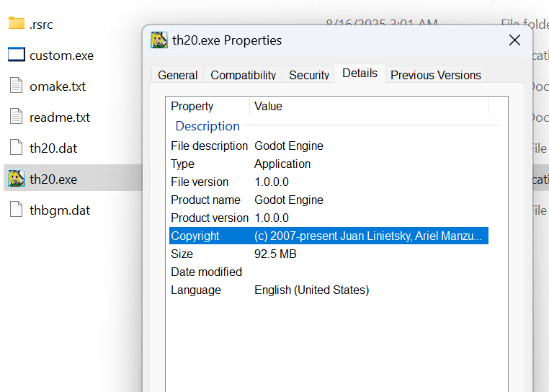Click the Language property row
This screenshot has width=549, height=392.
[x=328, y=290]
